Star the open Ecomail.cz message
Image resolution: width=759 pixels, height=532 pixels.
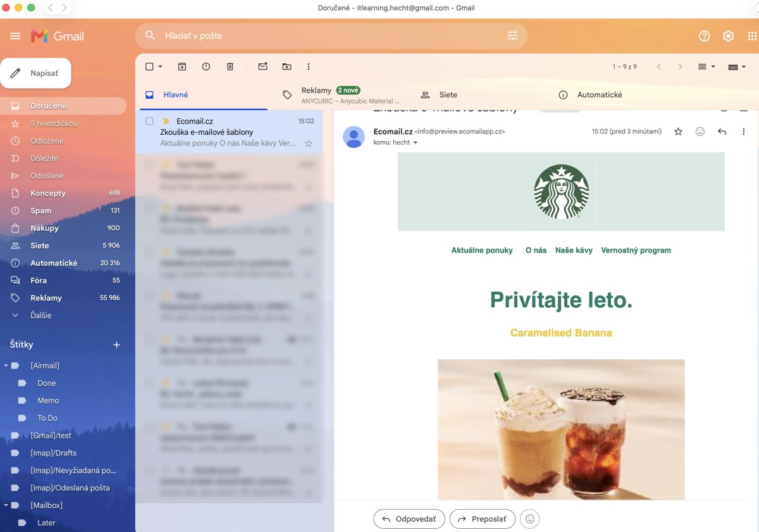tap(678, 132)
